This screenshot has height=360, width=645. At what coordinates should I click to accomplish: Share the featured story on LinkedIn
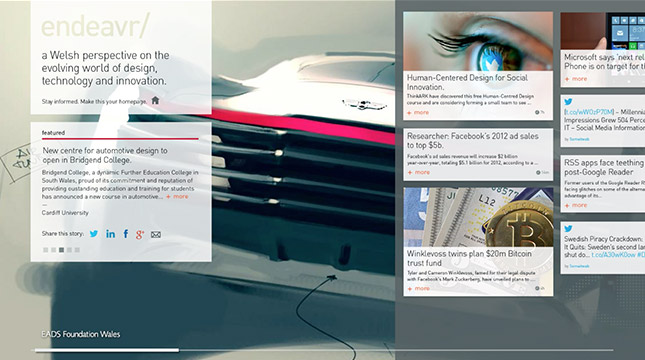point(110,234)
